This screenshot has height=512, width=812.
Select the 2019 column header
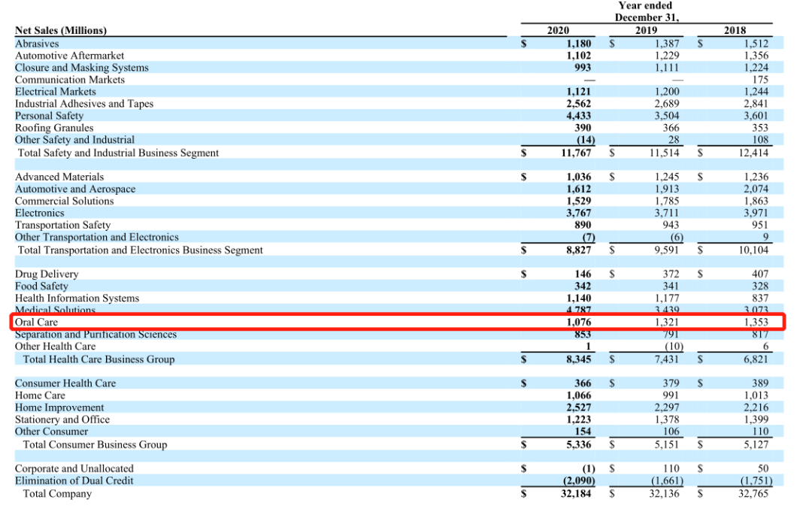[646, 31]
